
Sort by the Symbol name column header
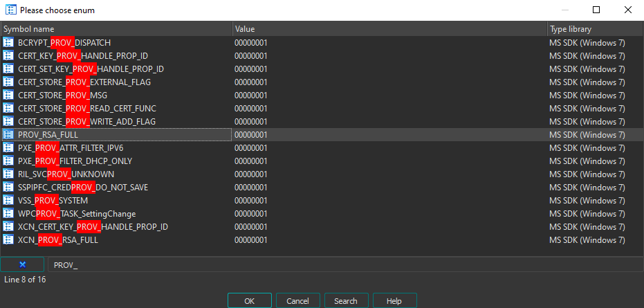pos(116,29)
